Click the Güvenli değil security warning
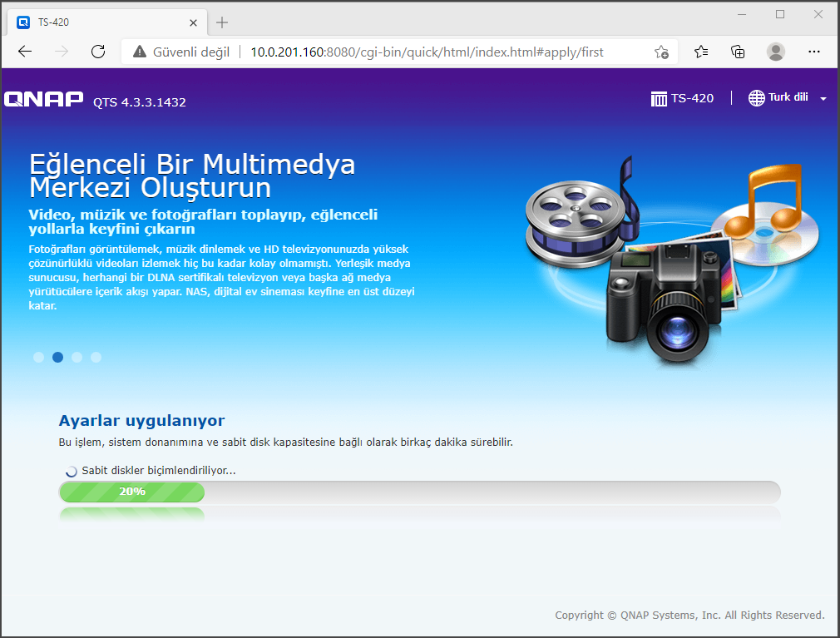The image size is (840, 638). 180,52
